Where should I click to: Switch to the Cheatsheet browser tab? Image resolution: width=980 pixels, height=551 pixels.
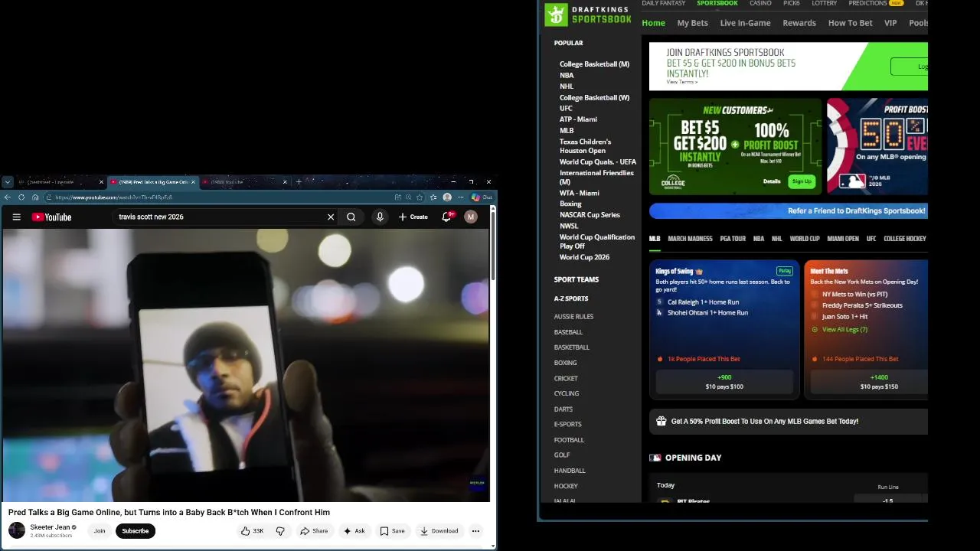click(58, 182)
